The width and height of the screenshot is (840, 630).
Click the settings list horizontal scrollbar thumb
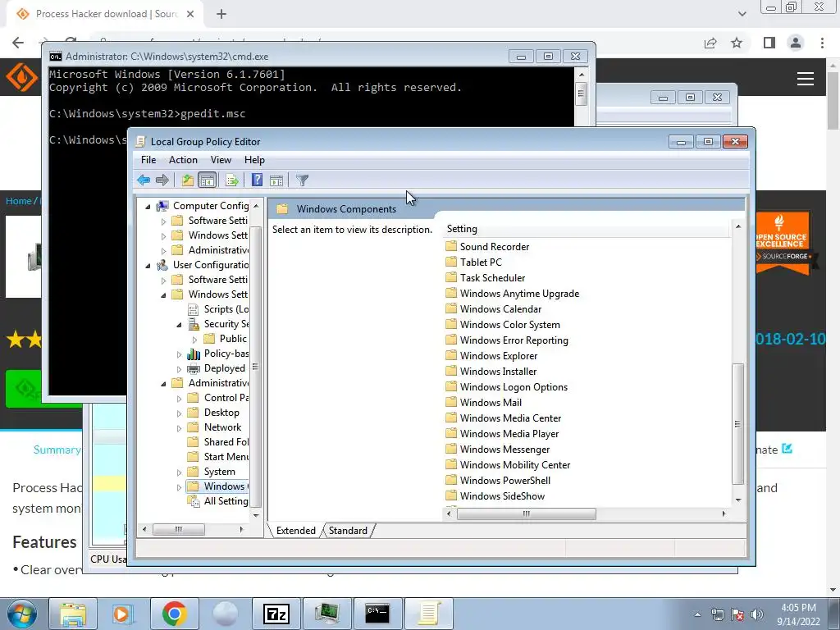526,514
